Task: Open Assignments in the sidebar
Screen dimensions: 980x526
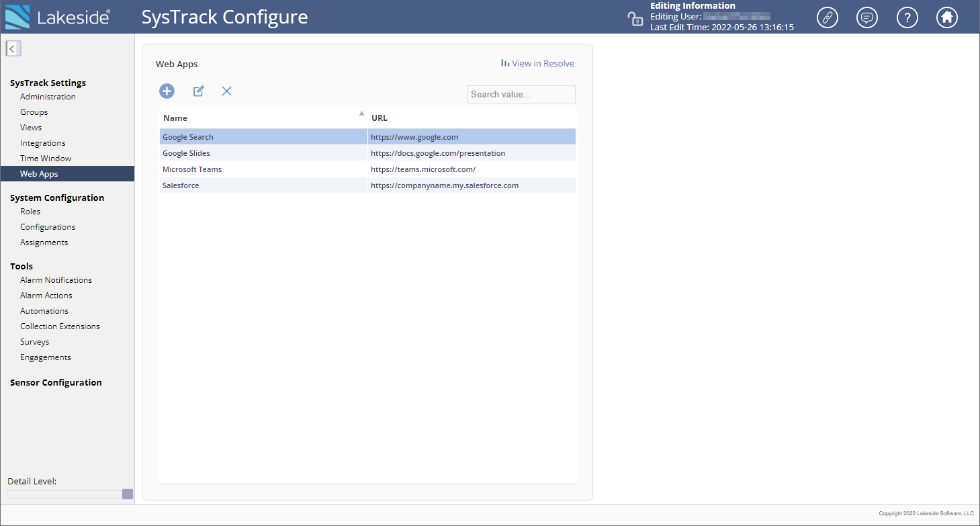Action: point(44,243)
